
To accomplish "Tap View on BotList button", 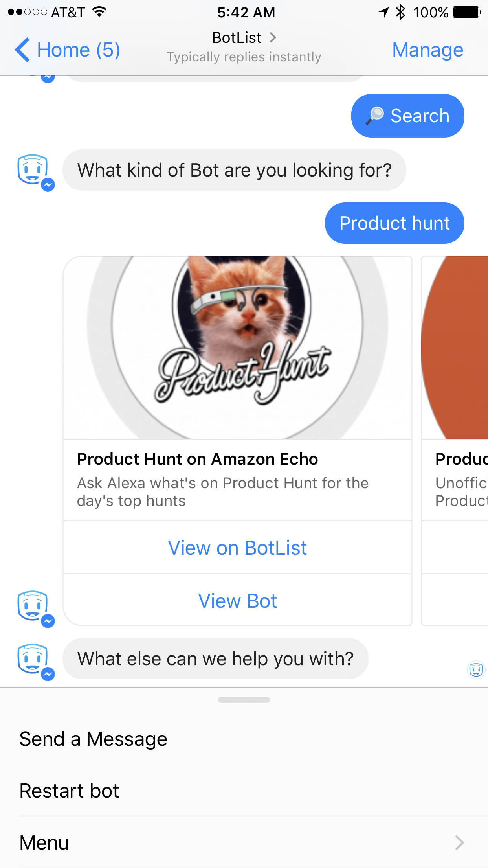I will 237,548.
